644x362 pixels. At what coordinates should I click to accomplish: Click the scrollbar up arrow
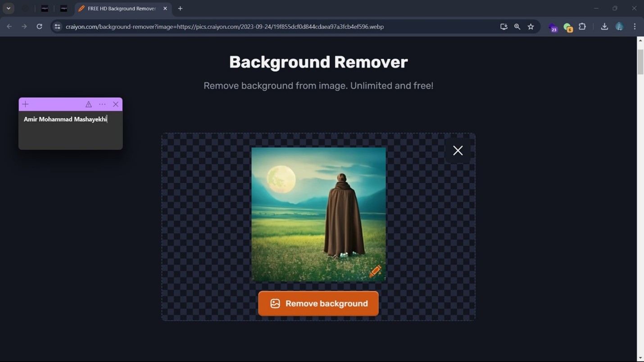coord(640,41)
